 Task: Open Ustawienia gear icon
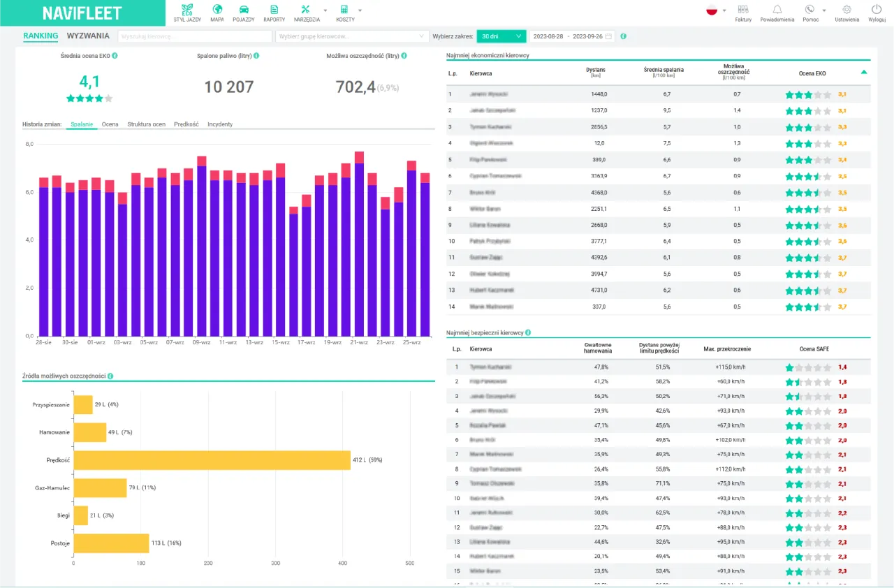point(847,10)
